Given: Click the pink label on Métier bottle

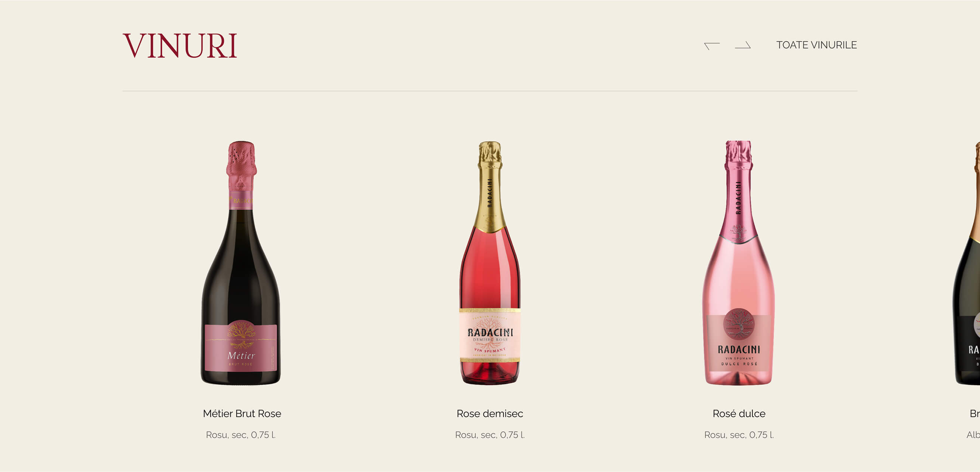Looking at the screenshot, I should pos(241,347).
